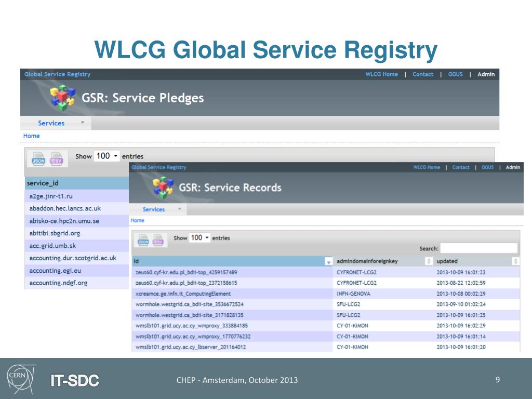
Task: Select zeus60.cyf-kr.edu.pl_bdii-top_4259157489 record
Action: (x=326, y=272)
